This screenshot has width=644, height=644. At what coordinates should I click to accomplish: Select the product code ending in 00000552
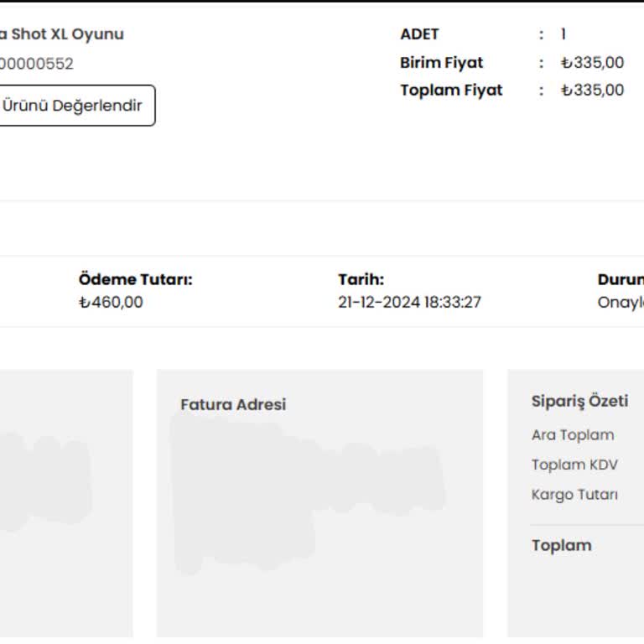(x=37, y=64)
